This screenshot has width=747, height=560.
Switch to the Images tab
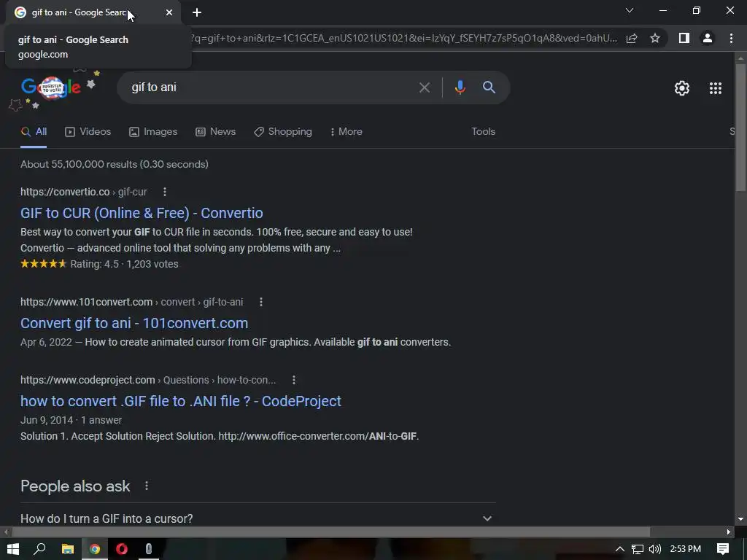pyautogui.click(x=153, y=132)
